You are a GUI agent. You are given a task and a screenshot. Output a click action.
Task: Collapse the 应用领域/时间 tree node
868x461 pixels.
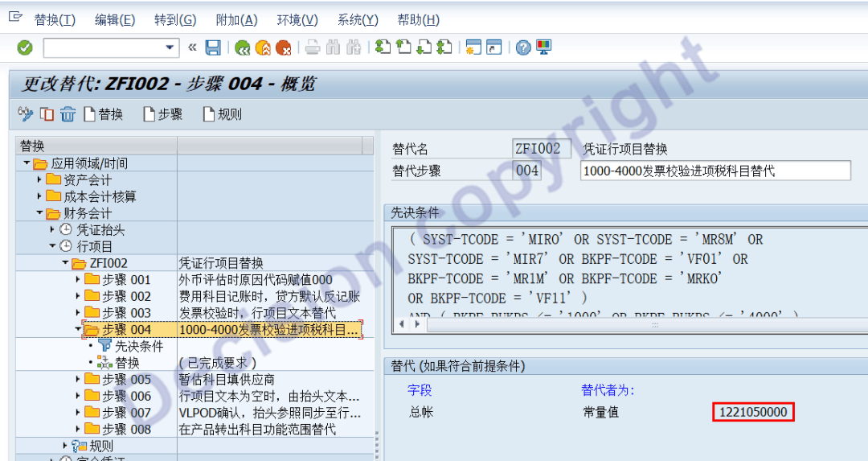(x=27, y=163)
